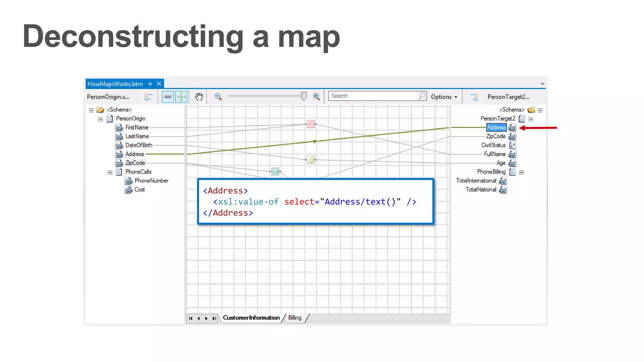This screenshot has width=644, height=362.
Task: Pin the HowMapsWorks.btm tab
Action: point(150,84)
